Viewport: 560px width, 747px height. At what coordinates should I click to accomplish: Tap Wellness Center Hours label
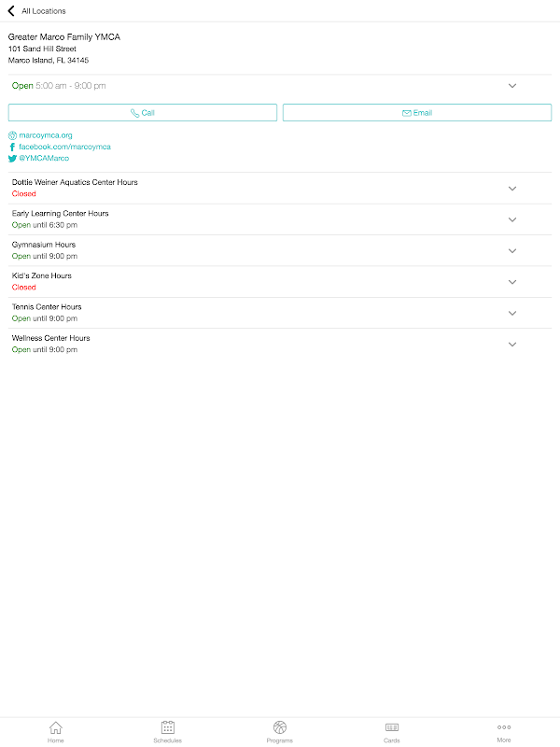pyautogui.click(x=51, y=338)
